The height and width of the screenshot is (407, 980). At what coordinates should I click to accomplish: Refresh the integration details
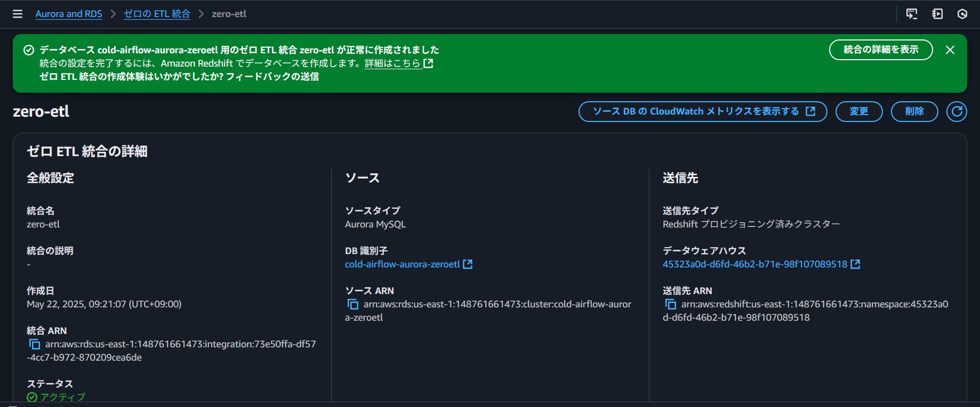[x=957, y=111]
